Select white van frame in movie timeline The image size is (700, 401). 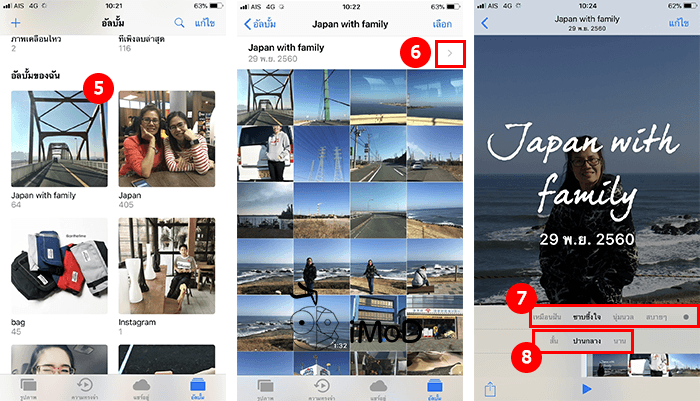click(648, 365)
